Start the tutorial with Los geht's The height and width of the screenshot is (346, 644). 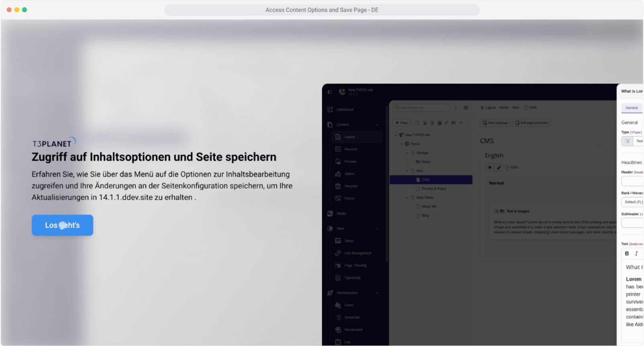click(63, 225)
